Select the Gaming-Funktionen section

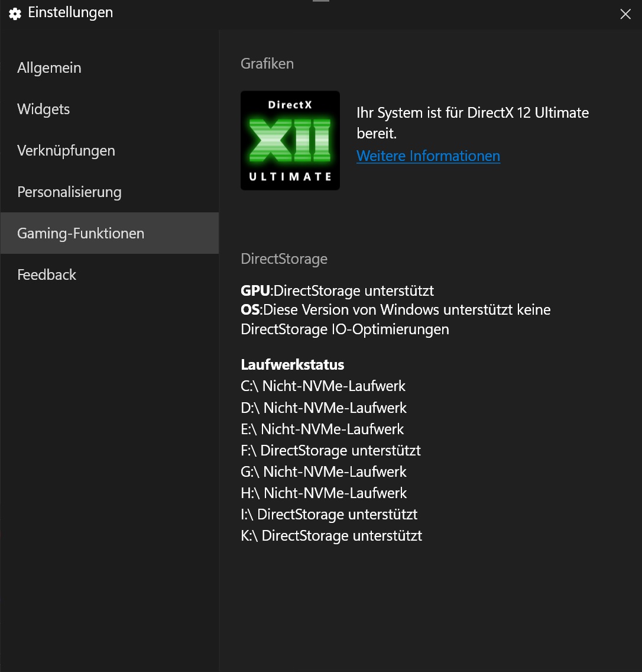109,233
